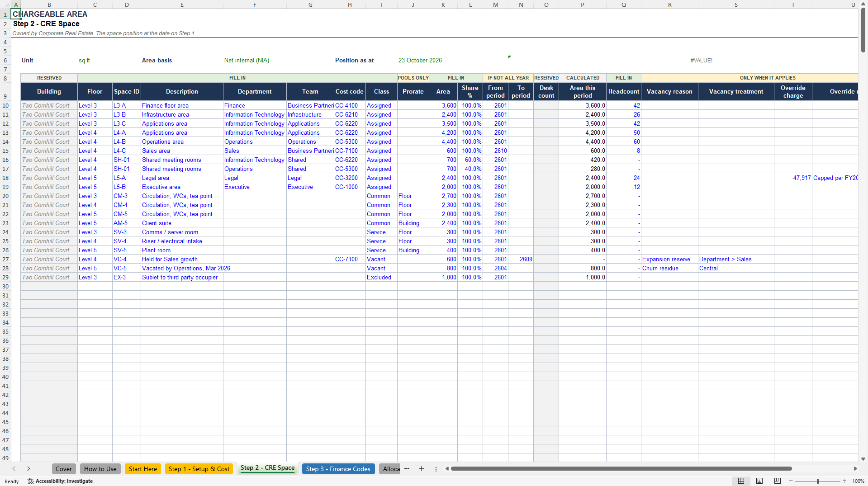
Task: Open Step 1 - Setup & Cost tab
Action: coord(199,469)
